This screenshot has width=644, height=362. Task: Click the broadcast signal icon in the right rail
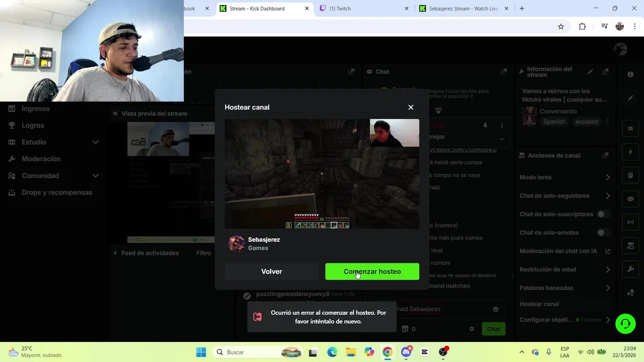630,222
